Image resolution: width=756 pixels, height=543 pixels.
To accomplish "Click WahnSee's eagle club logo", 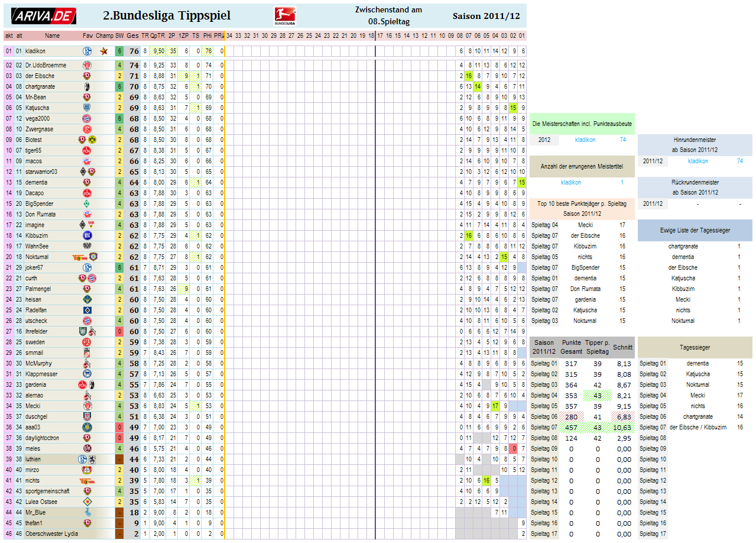I will point(87,247).
